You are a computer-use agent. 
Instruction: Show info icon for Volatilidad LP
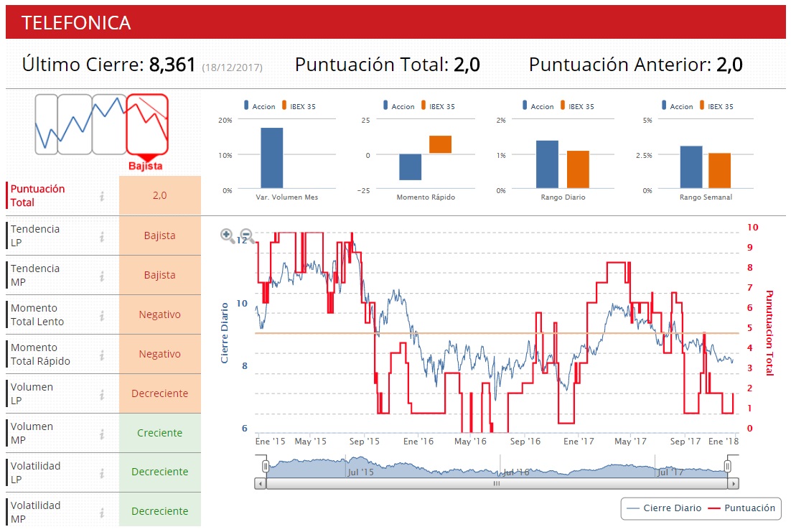coord(102,473)
